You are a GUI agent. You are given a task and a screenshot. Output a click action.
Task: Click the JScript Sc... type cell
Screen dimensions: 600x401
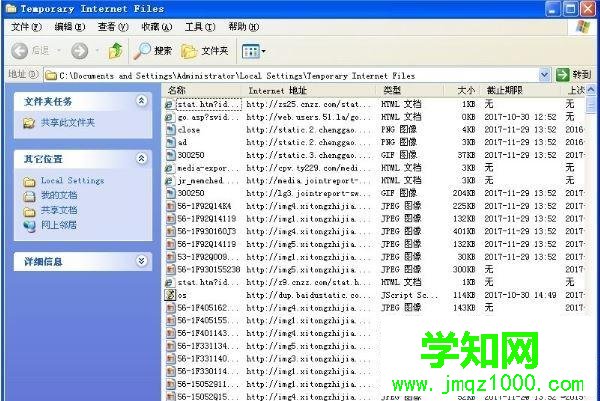(409, 295)
